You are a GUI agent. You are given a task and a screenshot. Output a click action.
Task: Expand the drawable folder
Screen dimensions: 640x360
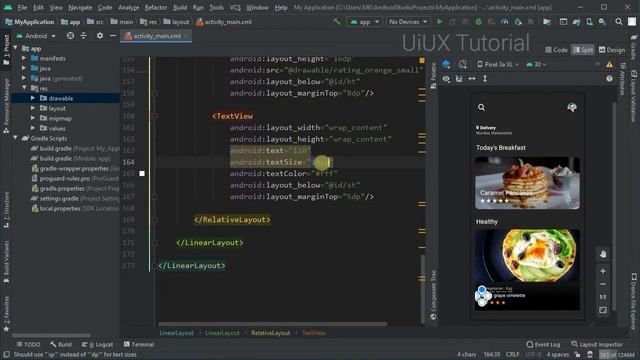pyautogui.click(x=33, y=98)
